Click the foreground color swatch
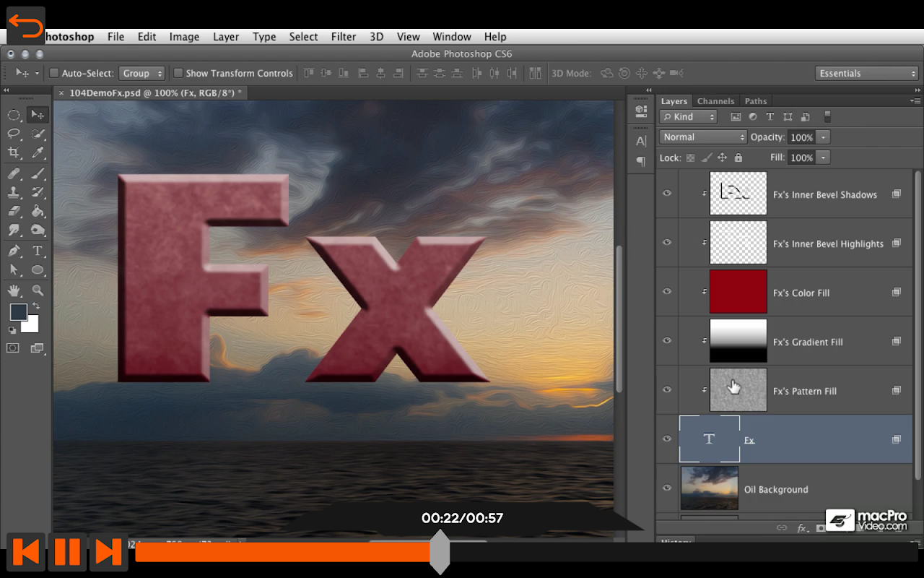 pyautogui.click(x=18, y=312)
